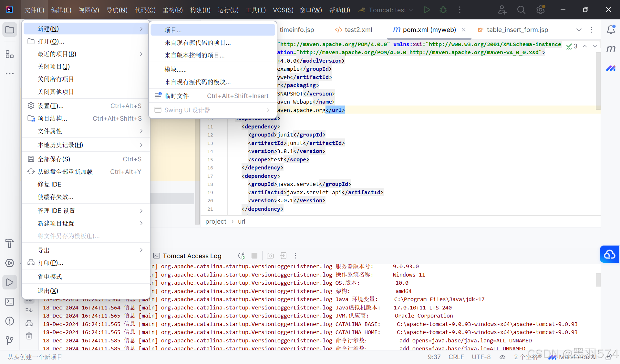This screenshot has width=620, height=364.
Task: Open the Notifications bell icon
Action: point(610,30)
